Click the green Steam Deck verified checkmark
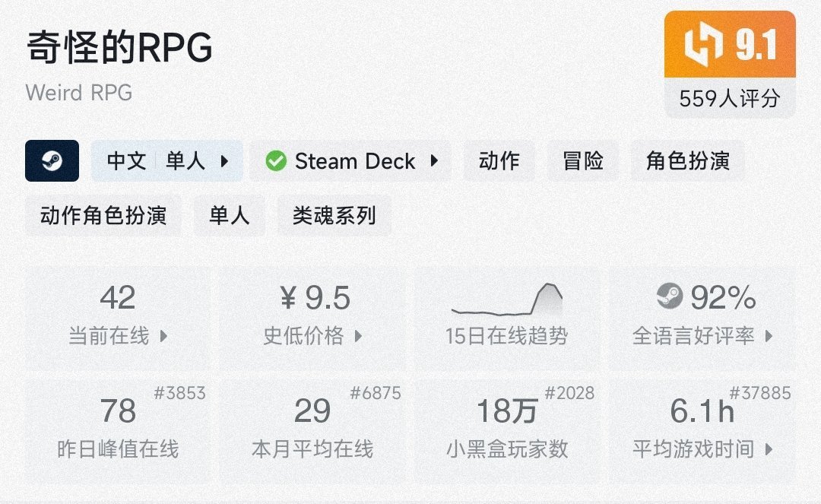This screenshot has height=504, width=821. click(x=276, y=161)
